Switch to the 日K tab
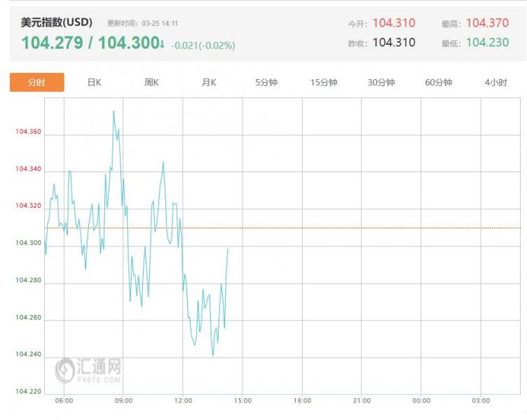 (95, 83)
